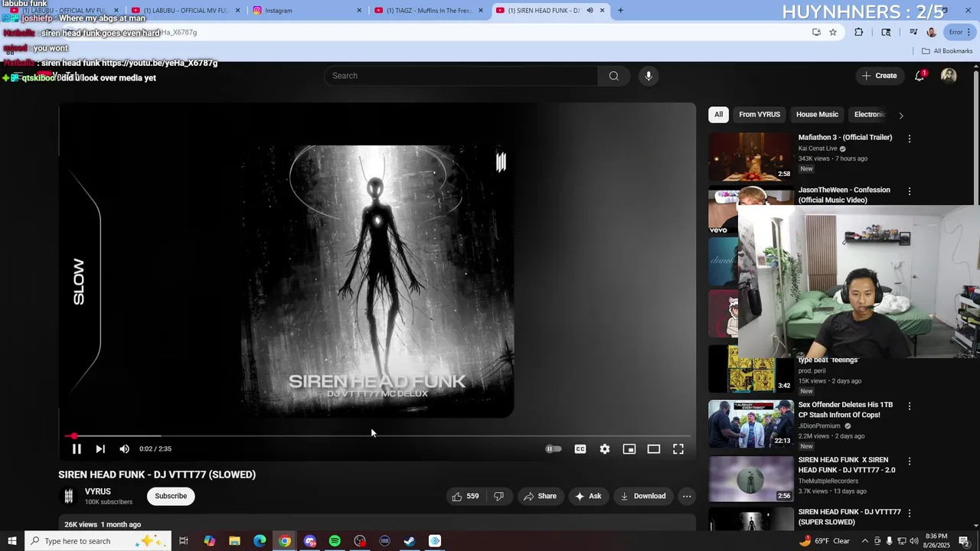Dislike the Siren Head Funk video
Viewport: 980px width, 551px height.
click(499, 496)
